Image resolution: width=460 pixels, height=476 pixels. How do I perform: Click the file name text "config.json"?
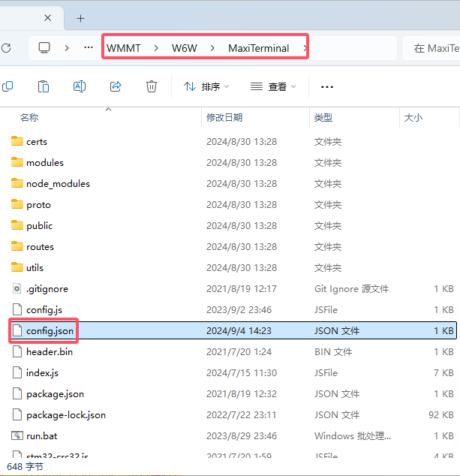(x=50, y=331)
